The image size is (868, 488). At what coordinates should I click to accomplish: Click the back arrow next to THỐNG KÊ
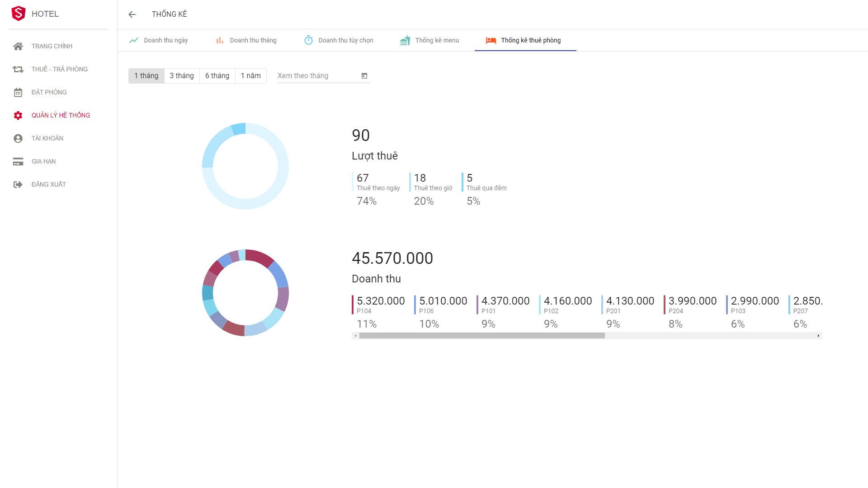tap(132, 14)
